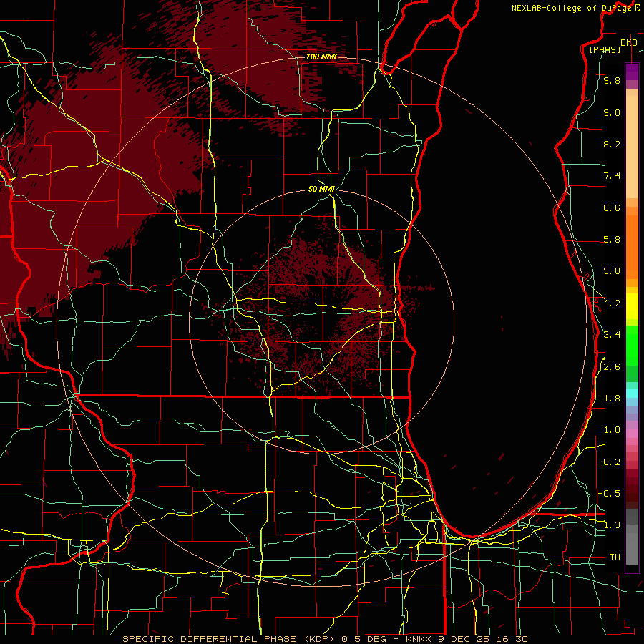
Task: Pick the pink segment of the color scale
Action: [632, 434]
